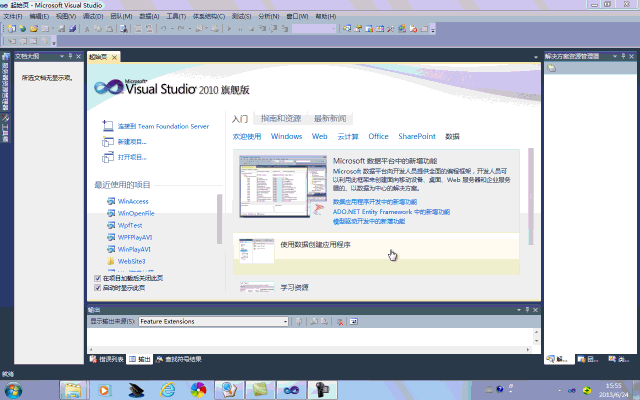Viewport: 640px width, 400px height.
Task: Open recent project WinAccess
Action: (x=133, y=201)
